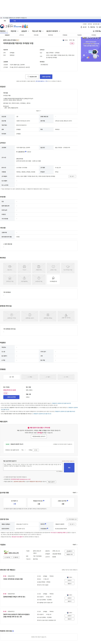Open 로그인 from the header icons

click(84, 27)
